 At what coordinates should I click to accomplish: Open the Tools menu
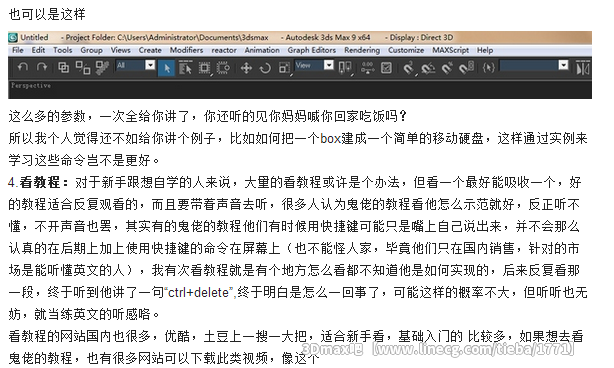[63, 50]
